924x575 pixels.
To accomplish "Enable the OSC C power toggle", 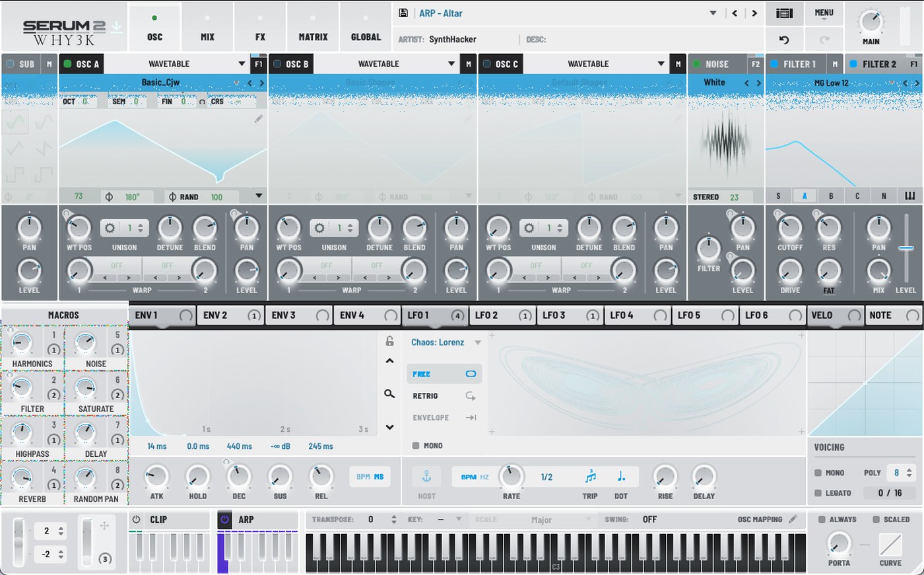I will 487,64.
